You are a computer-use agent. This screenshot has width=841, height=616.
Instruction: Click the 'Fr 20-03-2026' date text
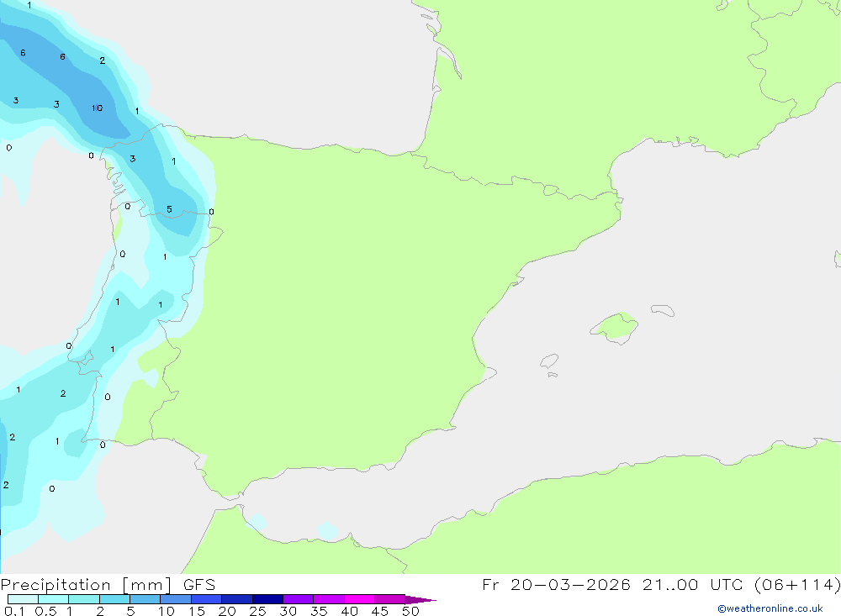pos(556,584)
